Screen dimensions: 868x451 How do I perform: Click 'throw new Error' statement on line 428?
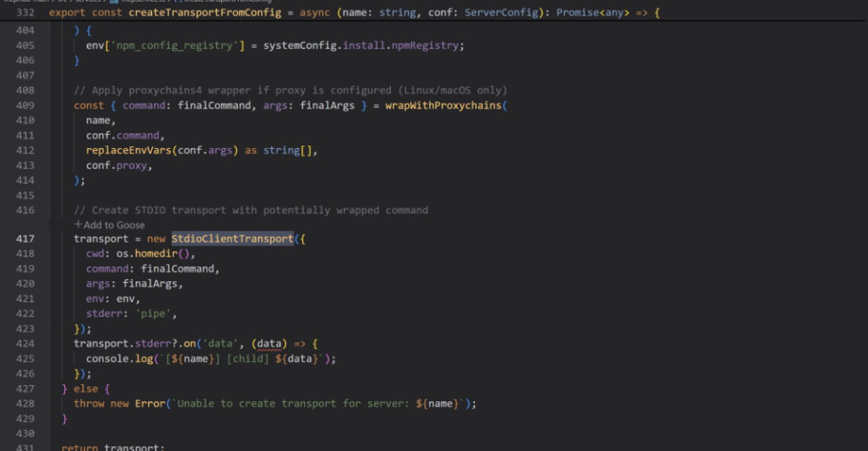pos(119,404)
